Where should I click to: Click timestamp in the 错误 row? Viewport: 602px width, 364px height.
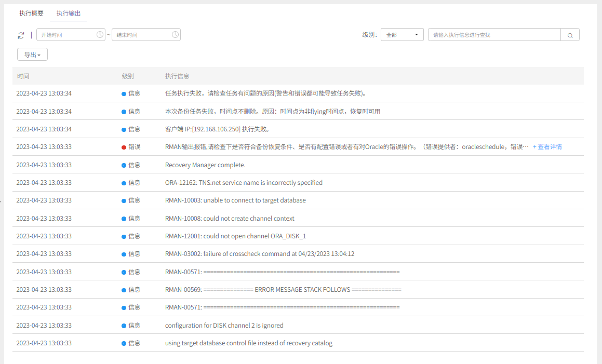coord(44,147)
